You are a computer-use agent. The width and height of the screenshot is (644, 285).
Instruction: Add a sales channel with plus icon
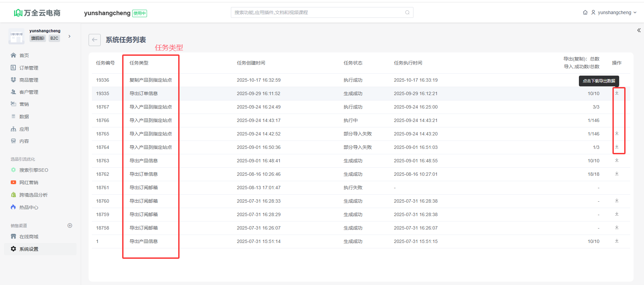70,226
